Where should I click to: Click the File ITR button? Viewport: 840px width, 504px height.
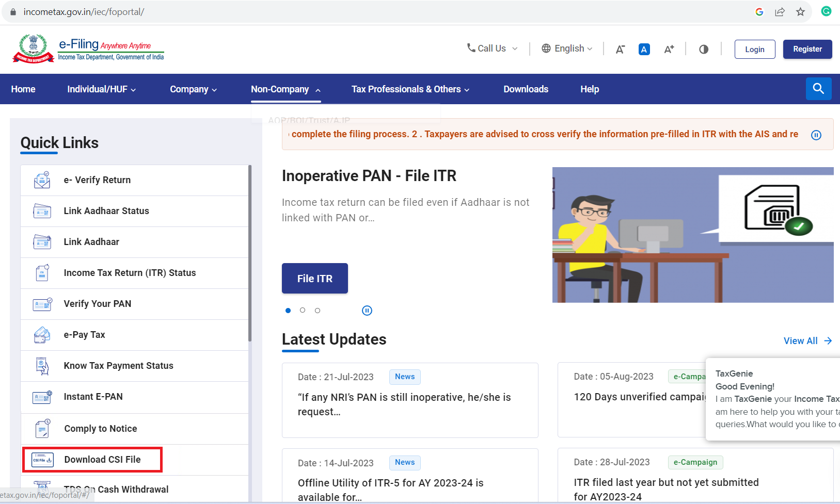(314, 279)
